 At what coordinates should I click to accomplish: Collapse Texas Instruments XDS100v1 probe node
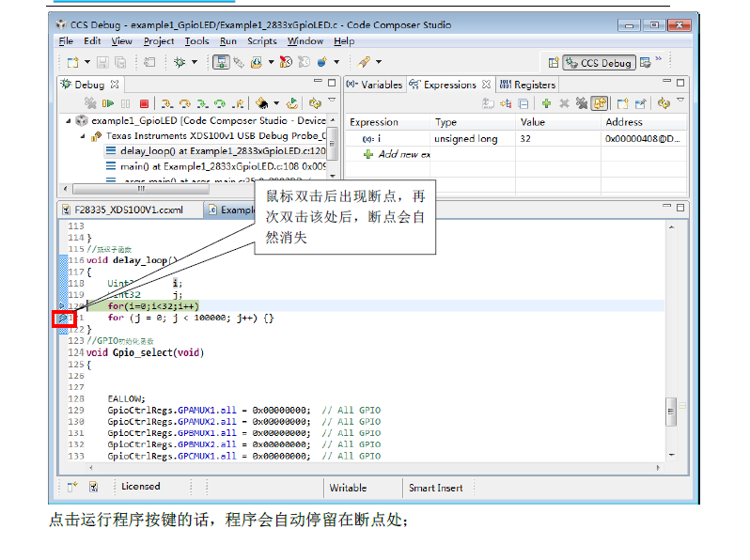pyautogui.click(x=83, y=136)
